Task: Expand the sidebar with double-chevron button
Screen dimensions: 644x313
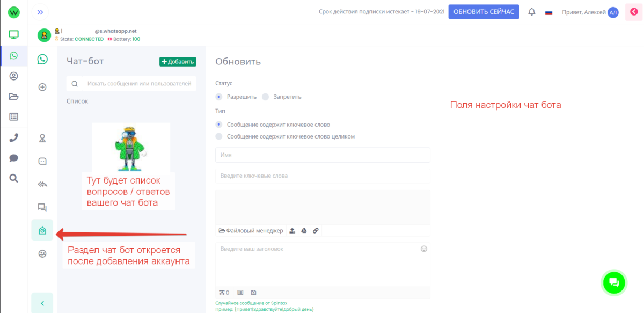Action: tap(40, 12)
